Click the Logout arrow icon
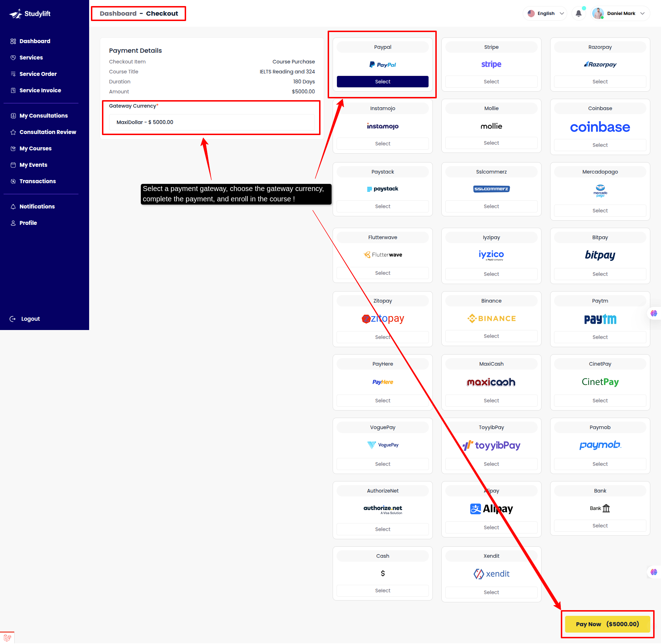661x644 pixels. pyautogui.click(x=12, y=319)
